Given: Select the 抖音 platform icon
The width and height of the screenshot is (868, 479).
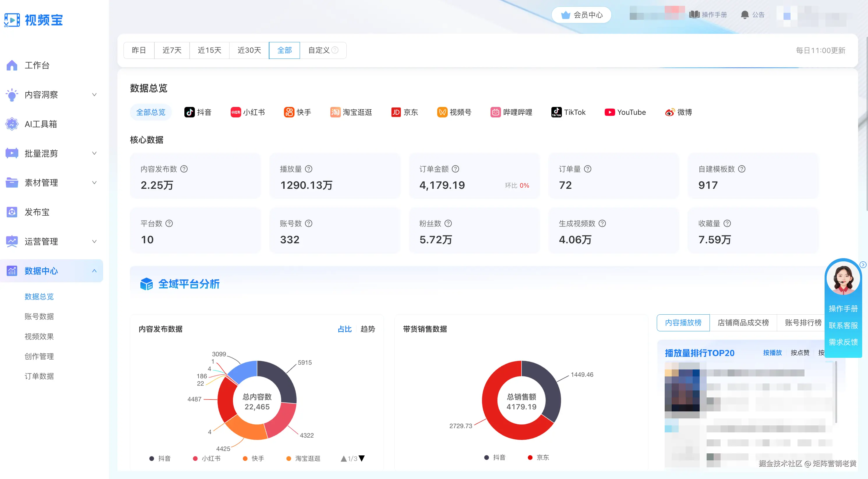Looking at the screenshot, I should click(x=189, y=112).
